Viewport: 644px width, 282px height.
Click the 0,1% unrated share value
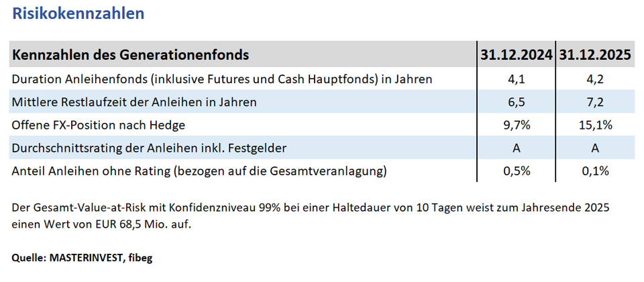[595, 171]
